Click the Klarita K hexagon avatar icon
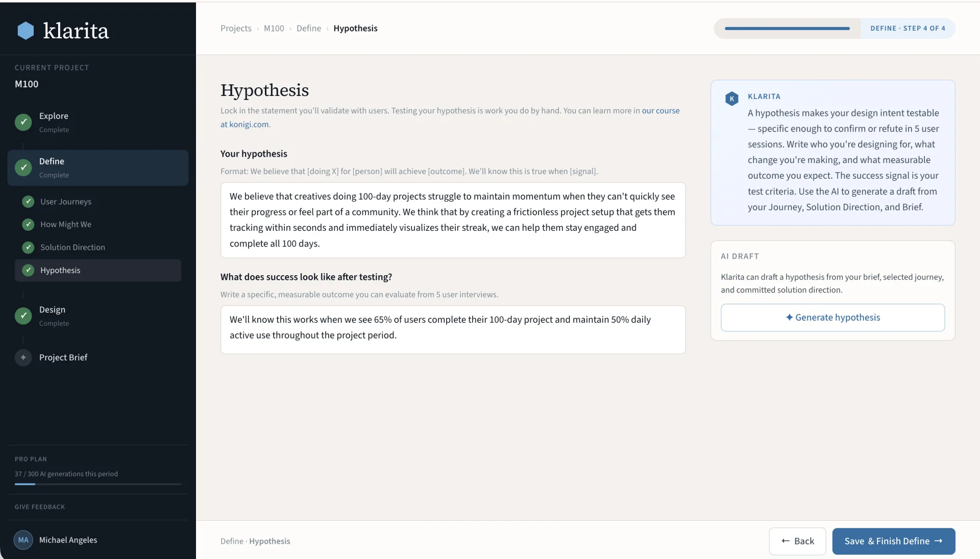 tap(732, 99)
